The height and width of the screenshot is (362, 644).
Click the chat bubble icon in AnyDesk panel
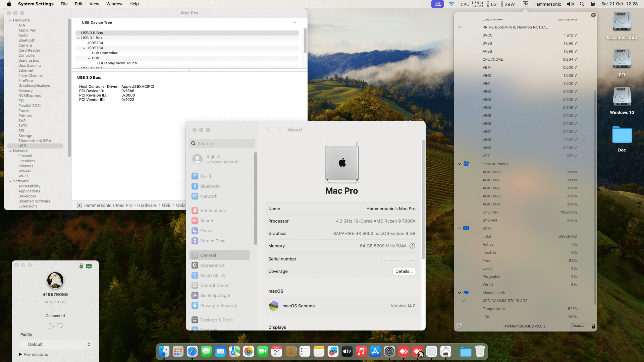point(60,326)
